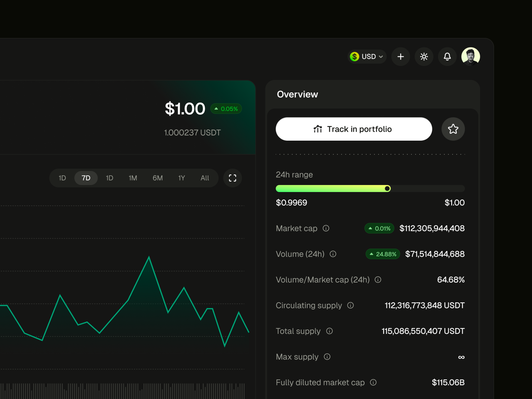532x399 pixels.
Task: Show Total supply info icon
Action: click(x=329, y=331)
